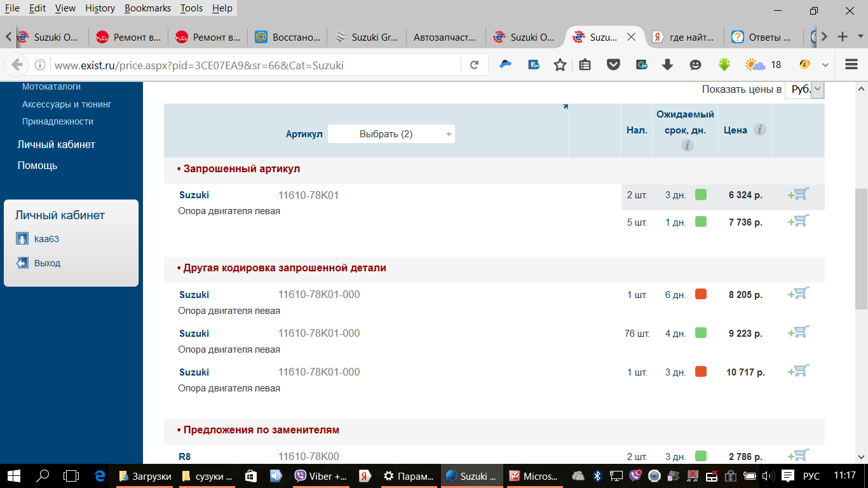Open Viber from taskbar
This screenshot has width=868, height=488.
tap(322, 476)
